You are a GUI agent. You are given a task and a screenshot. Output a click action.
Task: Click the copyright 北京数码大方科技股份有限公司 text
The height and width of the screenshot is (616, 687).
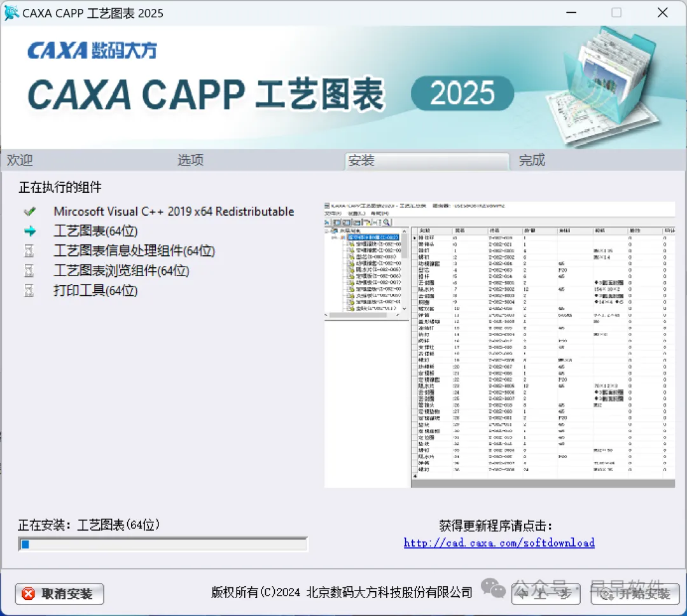[342, 592]
